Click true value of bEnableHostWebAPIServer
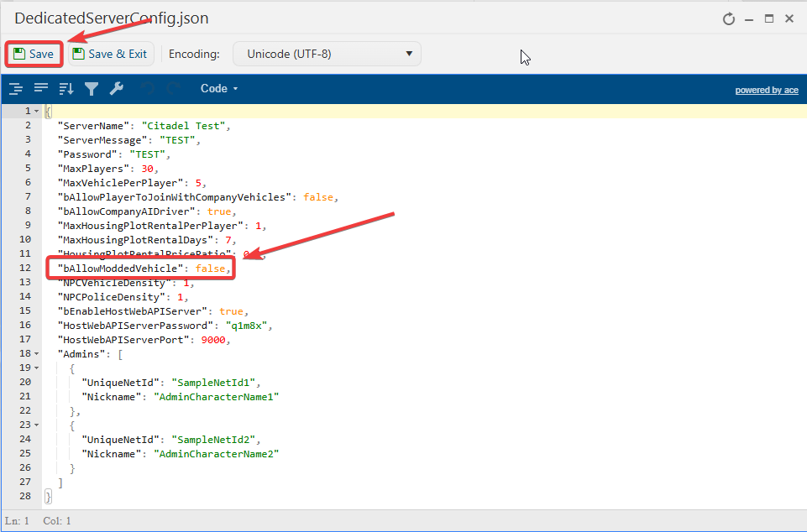This screenshot has width=807, height=532. click(x=231, y=311)
